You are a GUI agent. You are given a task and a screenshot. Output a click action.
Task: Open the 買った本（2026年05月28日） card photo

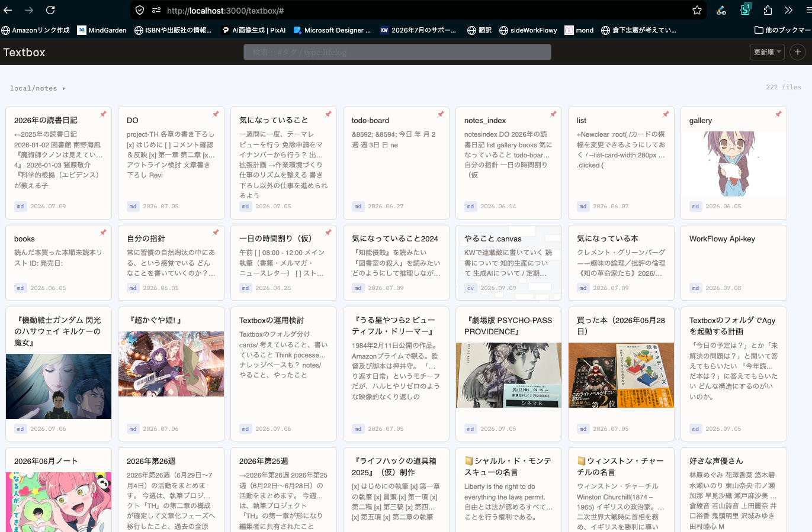pos(621,375)
